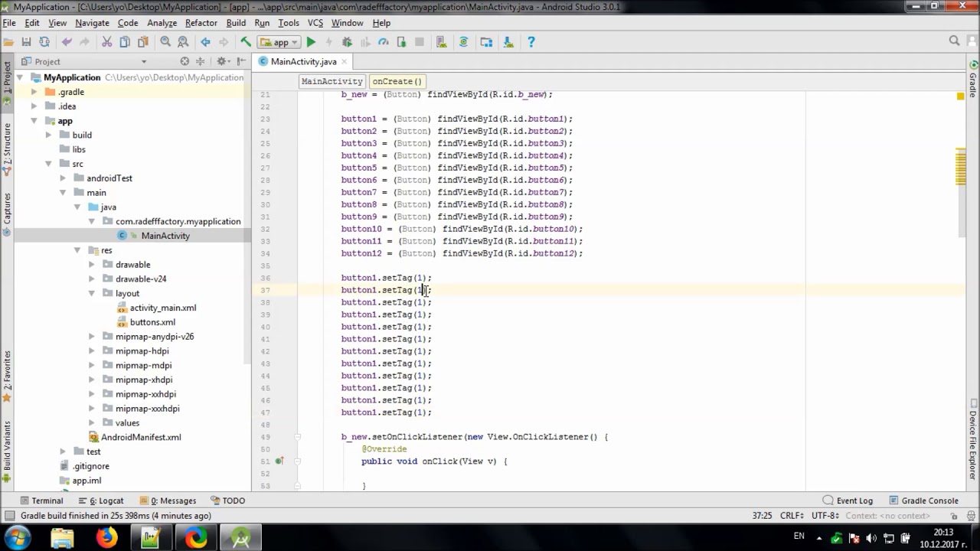Click the Find magnifier icon

(165, 42)
